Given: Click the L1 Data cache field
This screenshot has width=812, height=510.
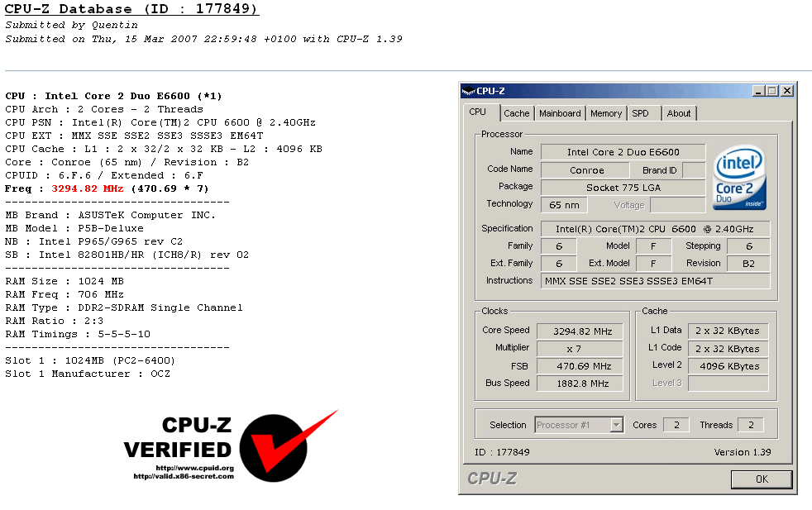Looking at the screenshot, I should [728, 331].
